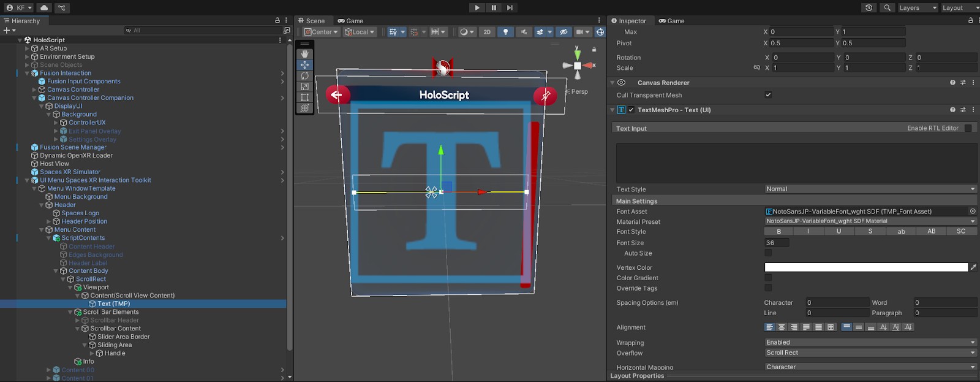Viewport: 980px width, 382px height.
Task: Toggle scene lighting bulb icon
Action: click(505, 32)
